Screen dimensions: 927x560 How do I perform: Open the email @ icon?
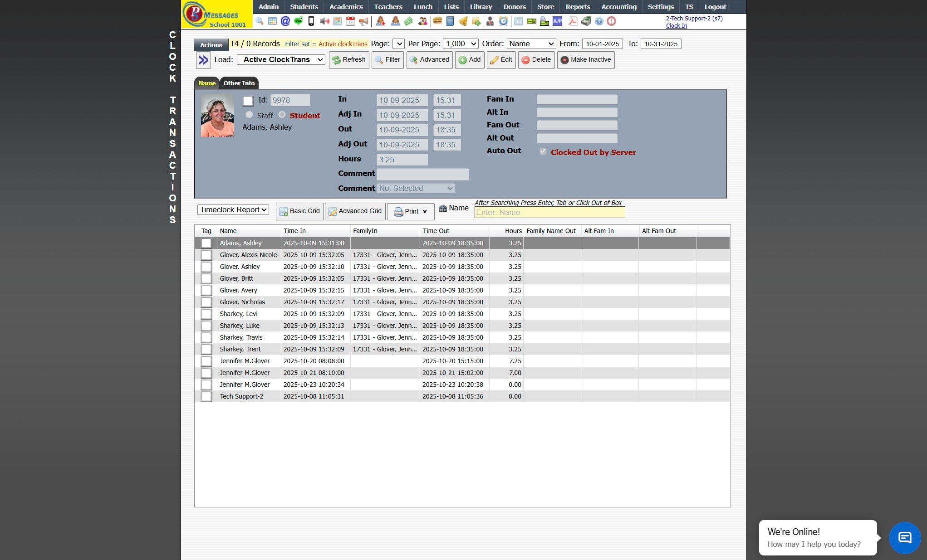pos(285,21)
